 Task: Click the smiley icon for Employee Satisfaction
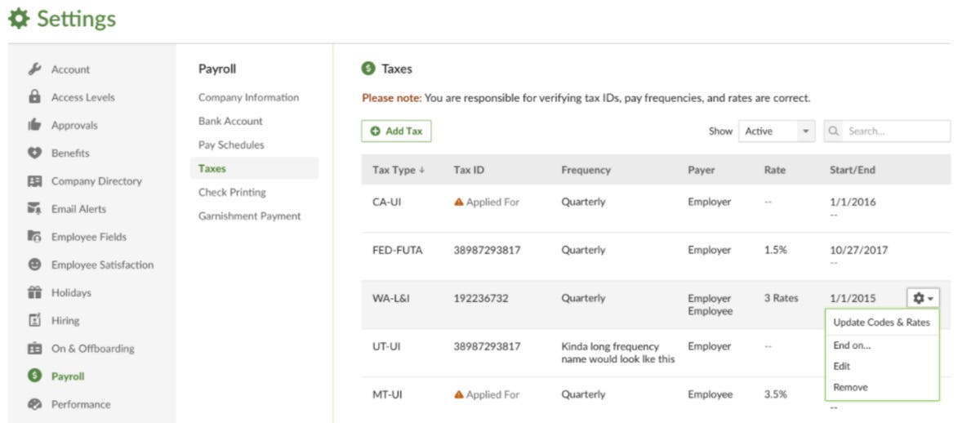[34, 265]
